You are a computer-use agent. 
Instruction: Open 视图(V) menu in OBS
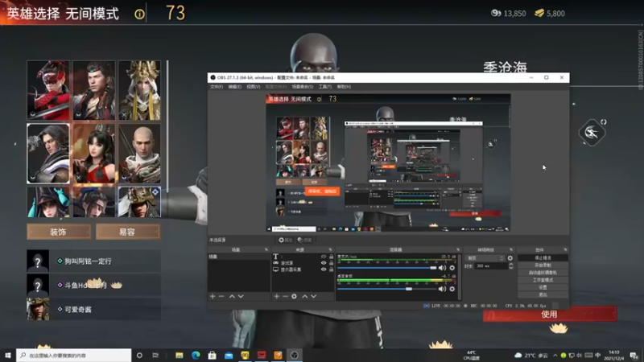pos(253,87)
